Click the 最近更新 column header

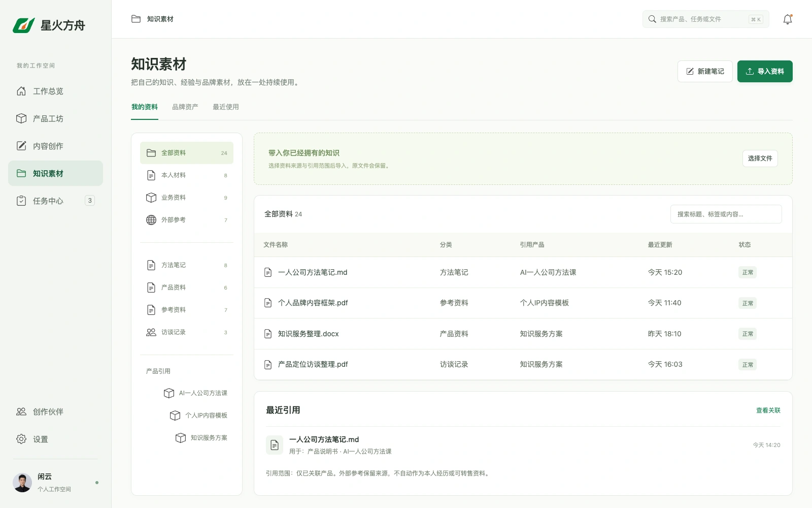pos(660,245)
